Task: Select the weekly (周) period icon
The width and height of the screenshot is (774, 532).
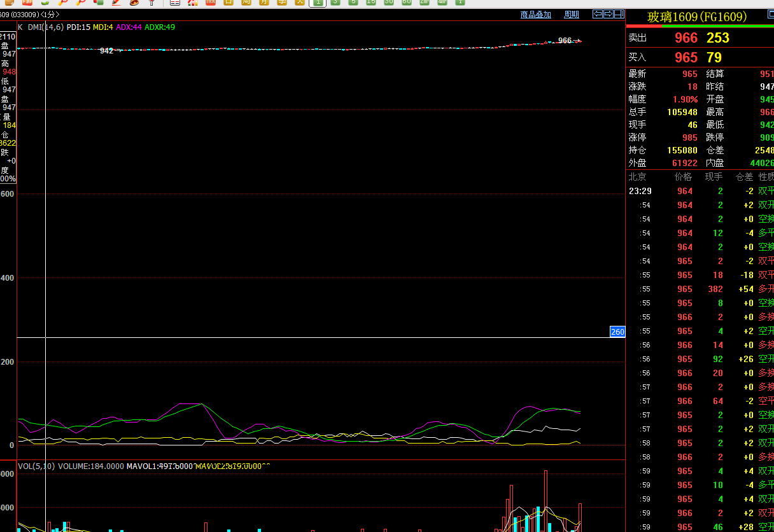Action: [246, 3]
